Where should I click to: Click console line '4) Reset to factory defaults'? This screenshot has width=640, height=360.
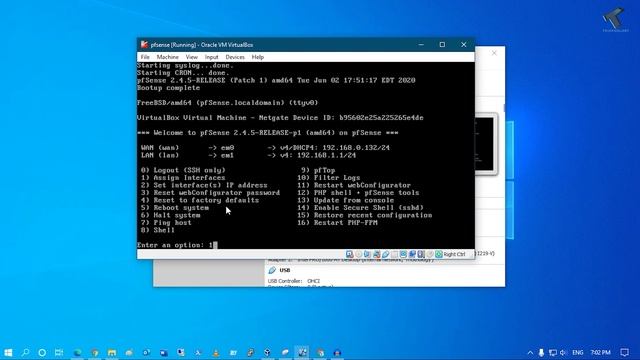tap(200, 200)
